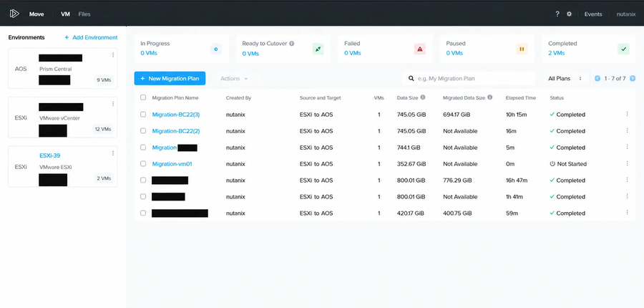Click the 9 VMs badge
Viewport: 644px width, 308px height.
point(104,80)
